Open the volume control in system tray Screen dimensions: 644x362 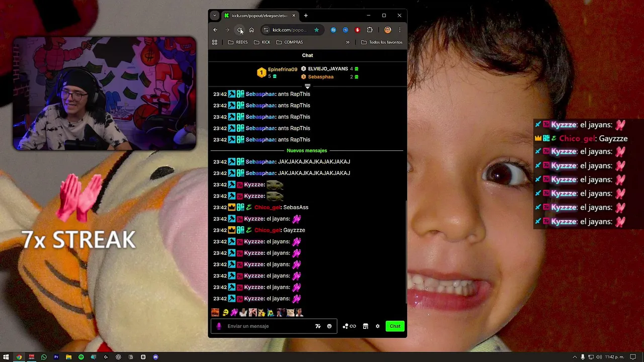click(x=599, y=357)
